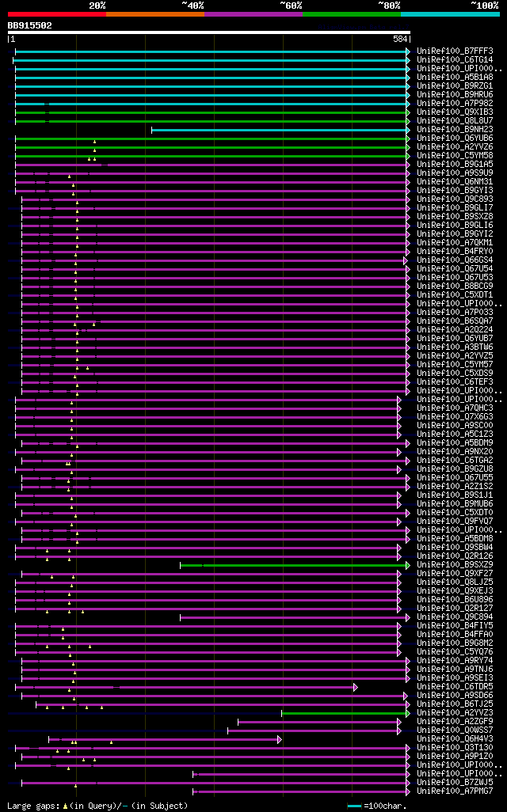Screen dimensions: 507x812
Task: Select the UniRef100_B9S1J1 label
Action: pyautogui.click(x=455, y=495)
